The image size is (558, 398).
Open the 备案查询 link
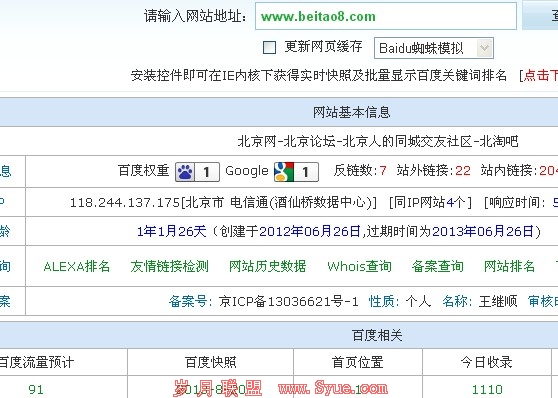click(x=438, y=266)
